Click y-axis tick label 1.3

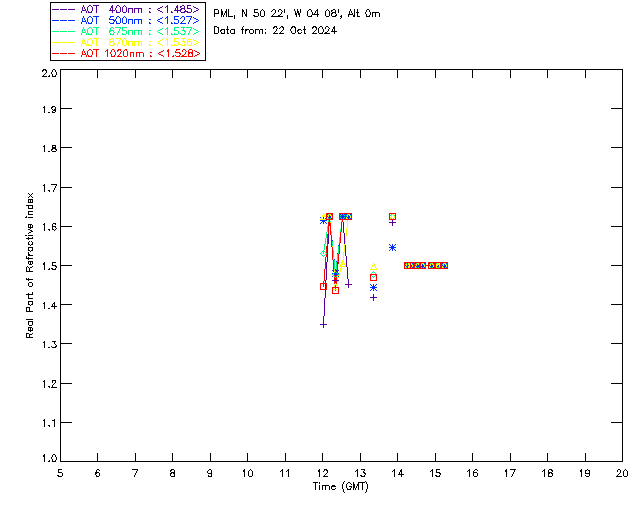(49, 344)
